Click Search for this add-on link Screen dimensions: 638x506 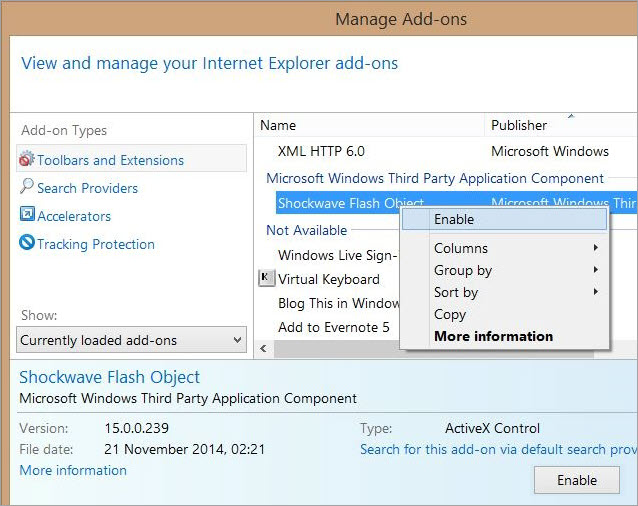pyautogui.click(x=498, y=450)
